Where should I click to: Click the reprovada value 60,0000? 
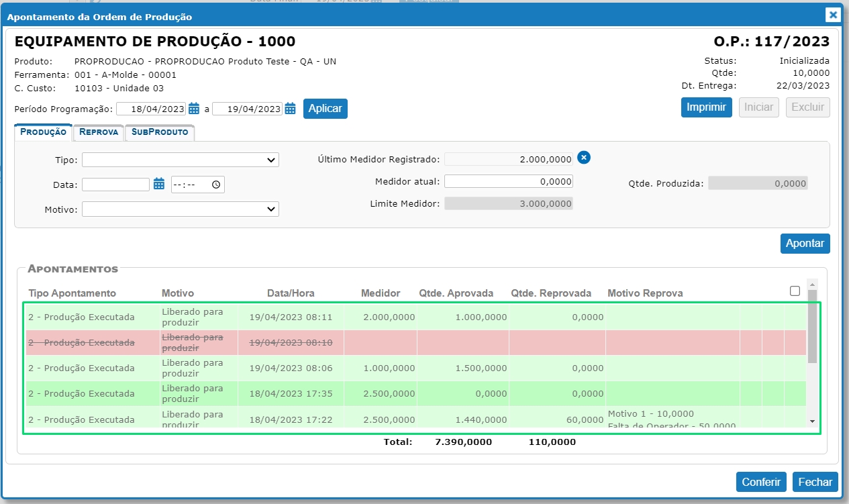[x=585, y=420]
